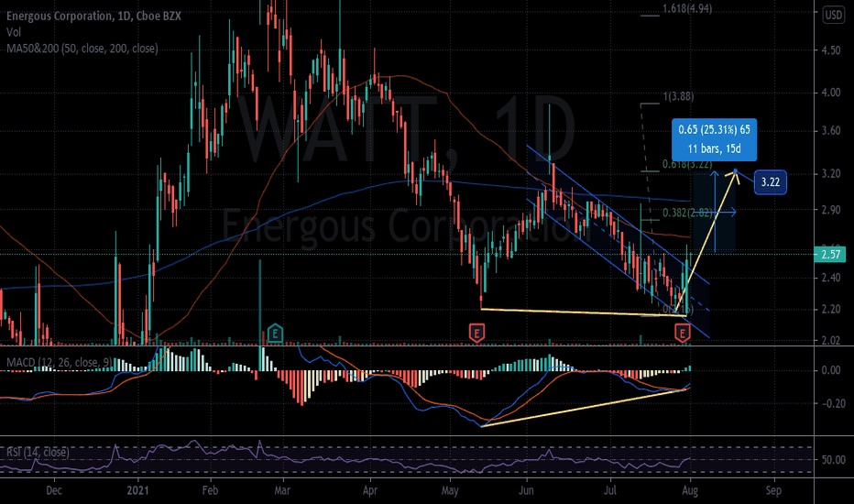Image resolution: width=854 pixels, height=504 pixels.
Task: Click the May red earnings E marker
Action: [476, 333]
